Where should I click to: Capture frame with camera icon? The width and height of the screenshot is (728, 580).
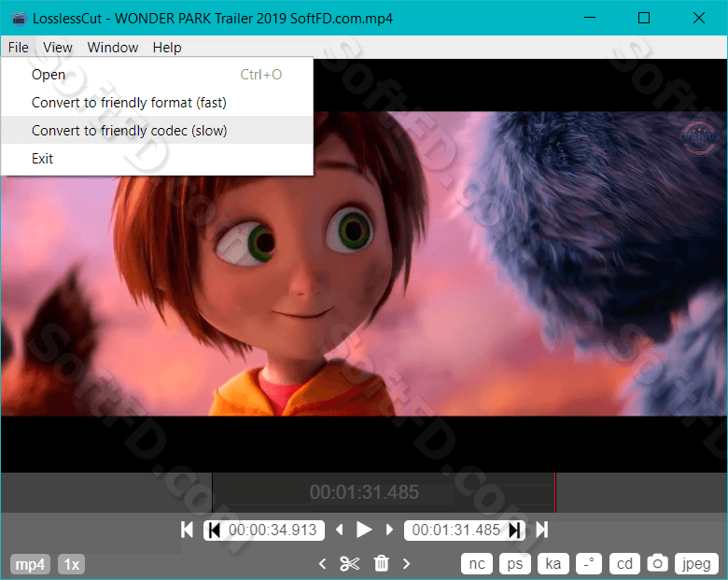click(657, 563)
